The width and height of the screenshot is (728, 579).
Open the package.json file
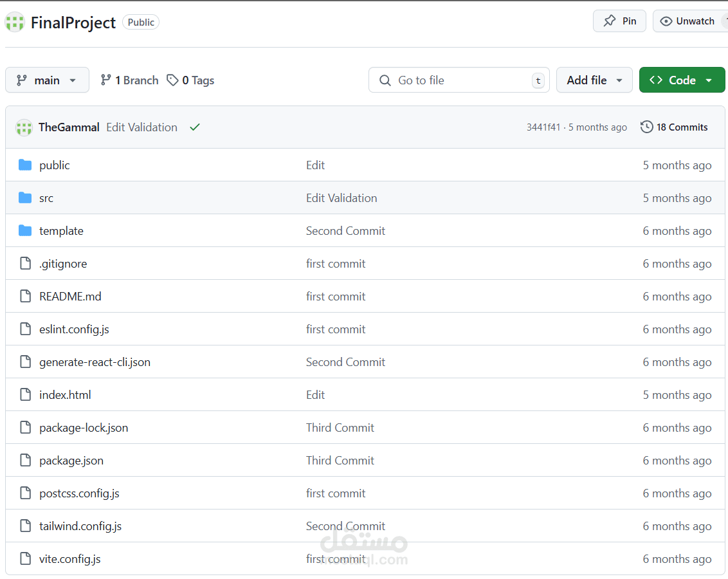(x=71, y=461)
